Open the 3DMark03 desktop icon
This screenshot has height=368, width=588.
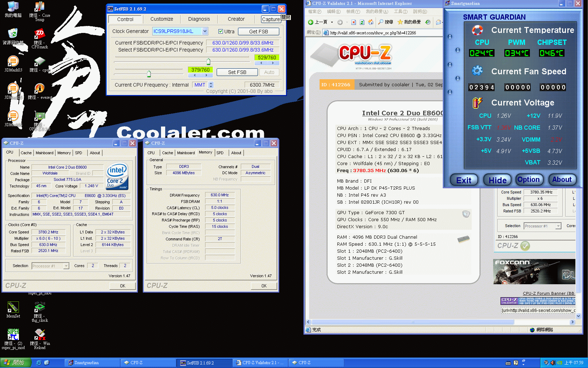click(x=13, y=61)
